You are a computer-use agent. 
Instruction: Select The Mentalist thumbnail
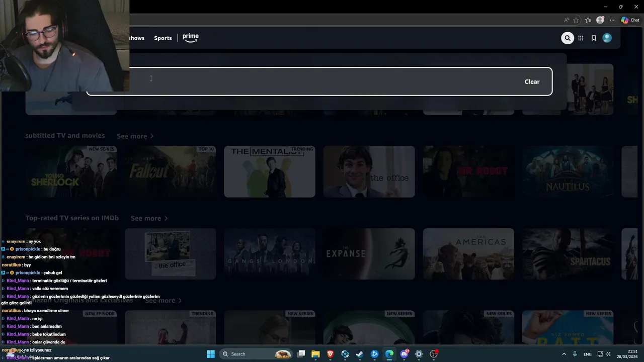point(270,171)
